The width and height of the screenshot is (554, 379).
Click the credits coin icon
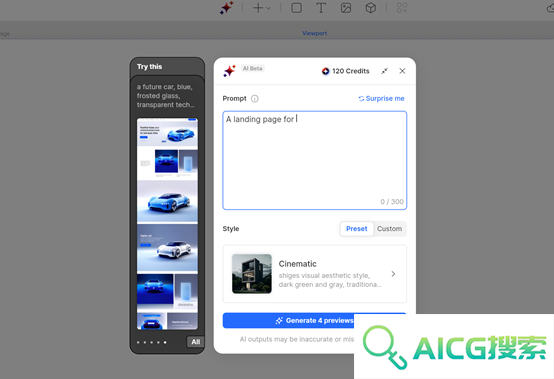click(x=325, y=71)
